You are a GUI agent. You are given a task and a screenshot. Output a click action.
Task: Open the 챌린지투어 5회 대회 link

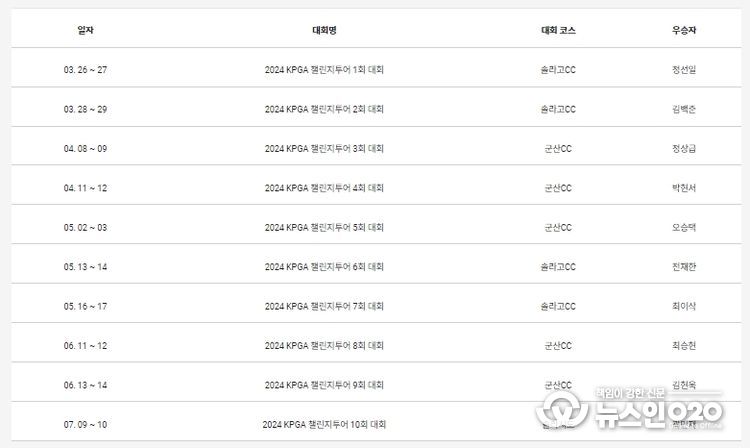324,228
